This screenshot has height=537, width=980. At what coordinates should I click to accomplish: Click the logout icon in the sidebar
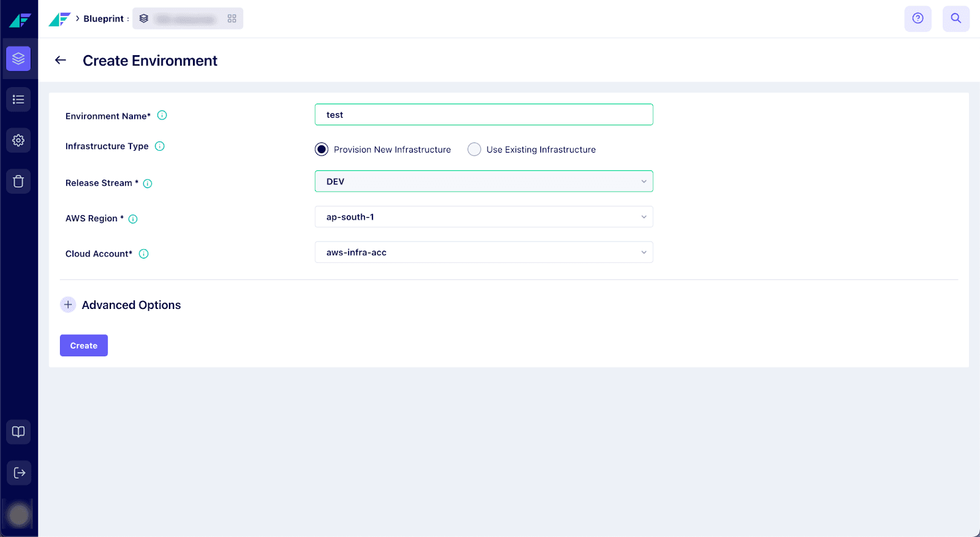tap(18, 473)
